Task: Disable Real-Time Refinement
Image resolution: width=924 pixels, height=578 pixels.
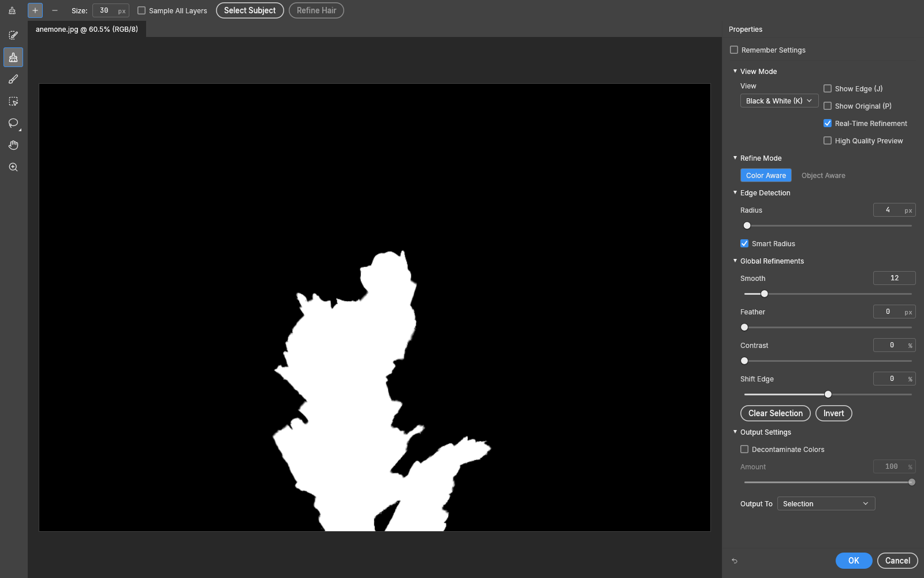Action: click(x=828, y=123)
